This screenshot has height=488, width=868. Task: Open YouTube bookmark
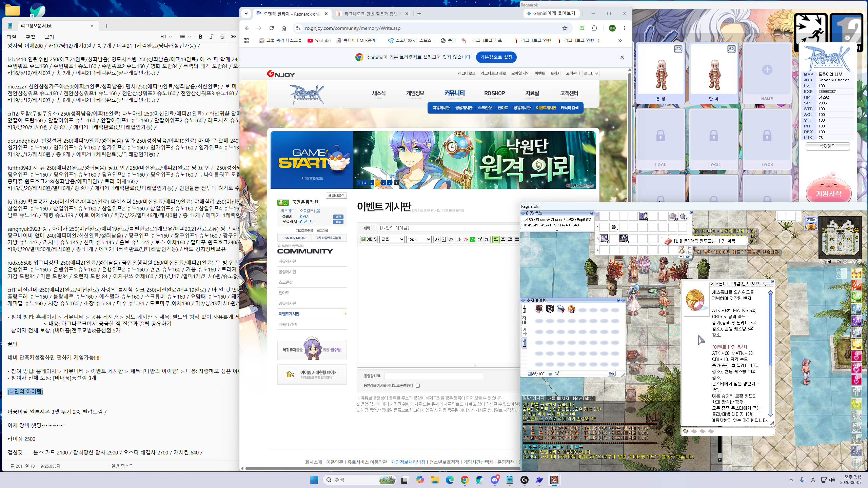tap(319, 40)
